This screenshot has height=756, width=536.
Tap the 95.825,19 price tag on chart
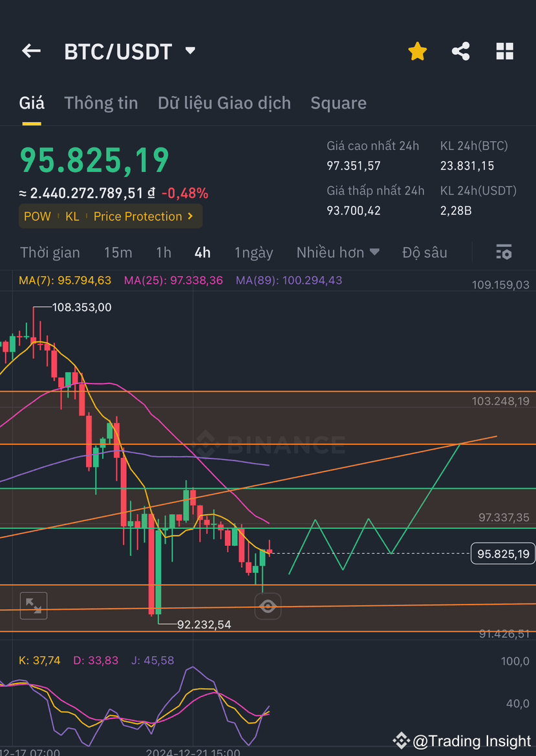tap(503, 554)
